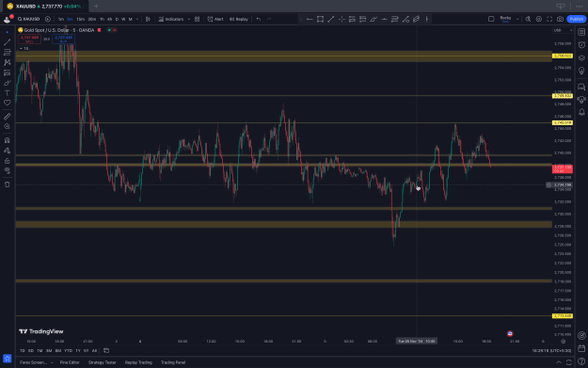Create an Alert
This screenshot has width=588, height=368.
point(215,19)
